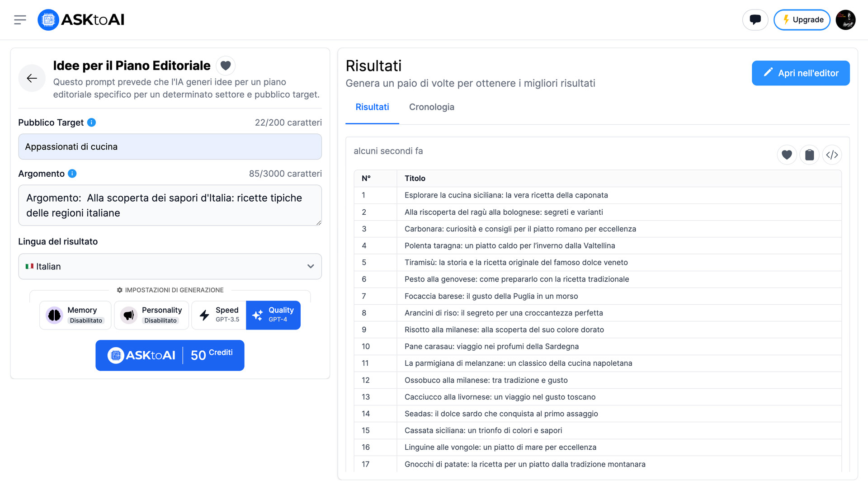
Task: Switch to the Risultati tab
Action: click(x=372, y=107)
